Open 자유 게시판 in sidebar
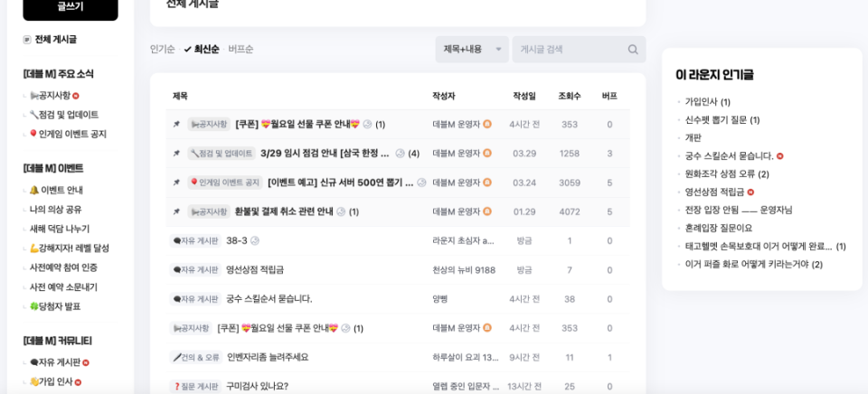868x394 pixels. (x=55, y=362)
